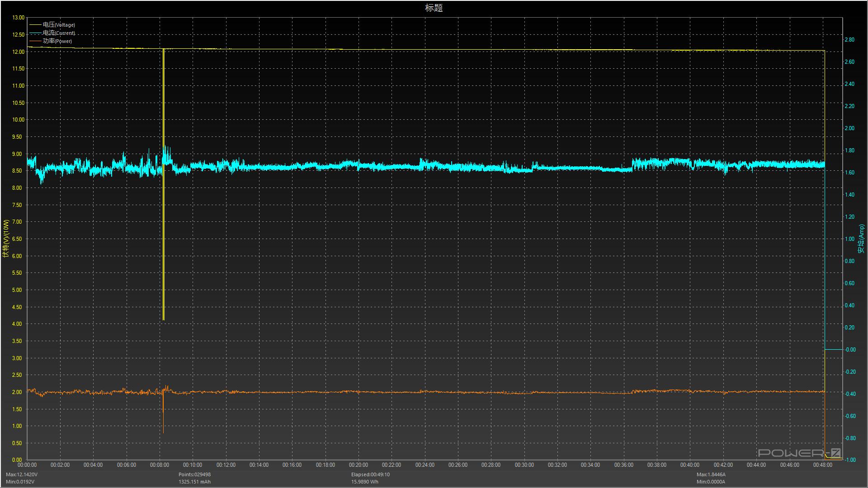Click the right axis label 安培(Amp)

861,239
